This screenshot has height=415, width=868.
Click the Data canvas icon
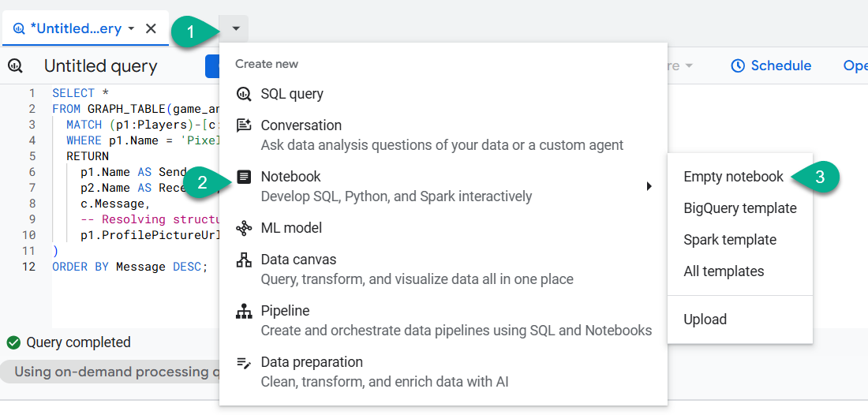(x=244, y=260)
